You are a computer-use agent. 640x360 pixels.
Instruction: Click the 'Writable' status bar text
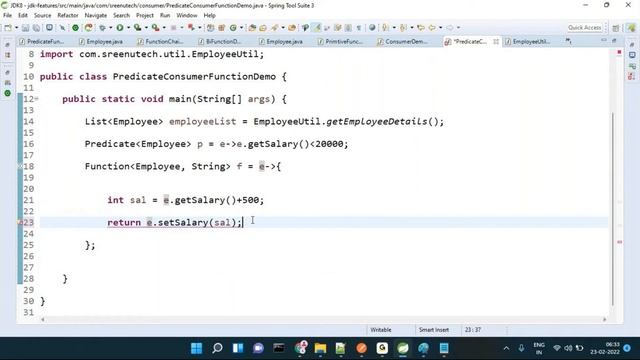[381, 330]
